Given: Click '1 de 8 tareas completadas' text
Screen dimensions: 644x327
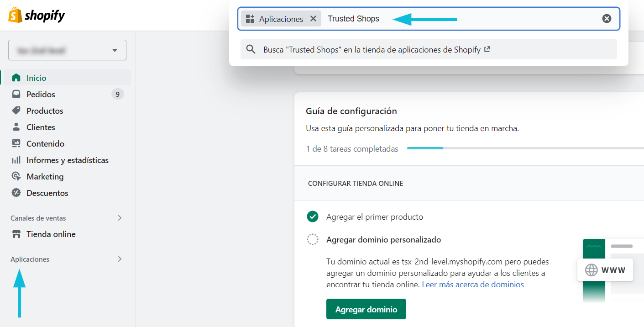Looking at the screenshot, I should tap(352, 149).
